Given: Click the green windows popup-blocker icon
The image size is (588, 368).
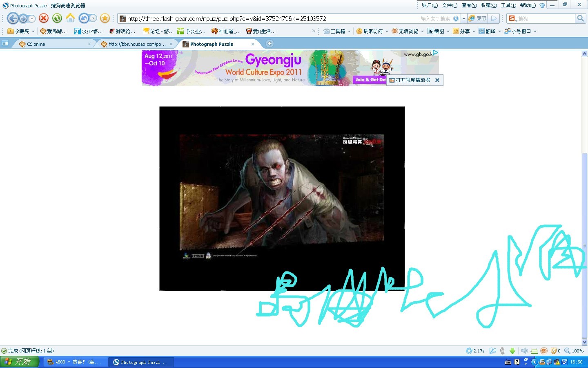Looking at the screenshot, I should (534, 351).
